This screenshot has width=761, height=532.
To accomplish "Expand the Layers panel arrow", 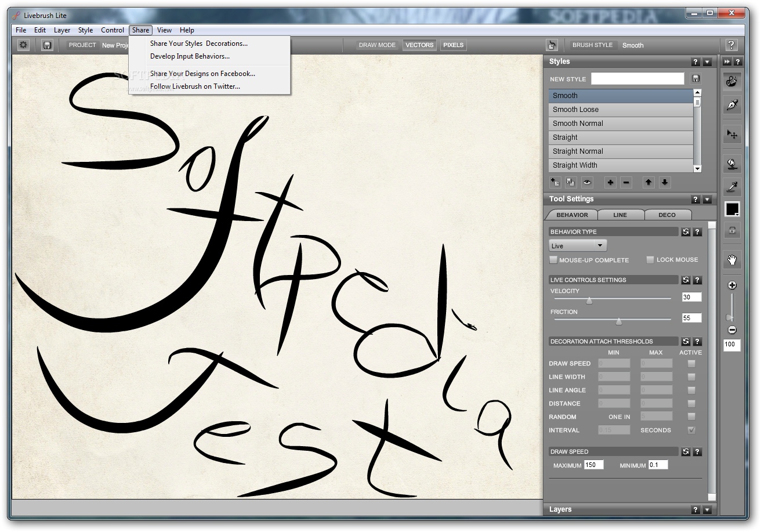I will (x=707, y=509).
